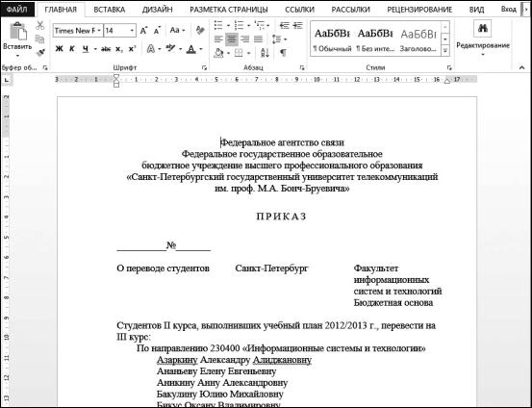Image resolution: width=532 pixels, height=408 pixels.
Task: Open the Paste (Вставить) options arrow
Action: coord(17,55)
